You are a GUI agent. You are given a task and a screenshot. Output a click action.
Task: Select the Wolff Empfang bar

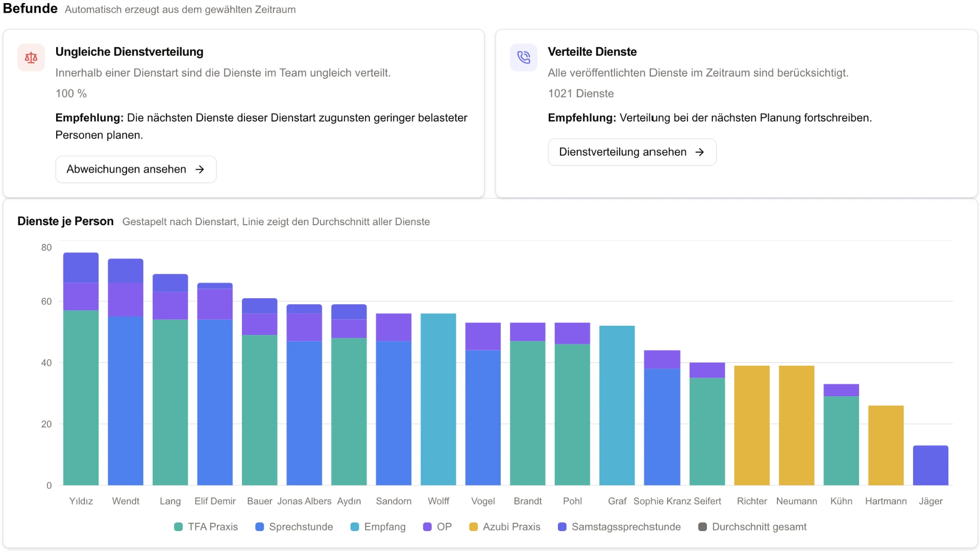438,399
